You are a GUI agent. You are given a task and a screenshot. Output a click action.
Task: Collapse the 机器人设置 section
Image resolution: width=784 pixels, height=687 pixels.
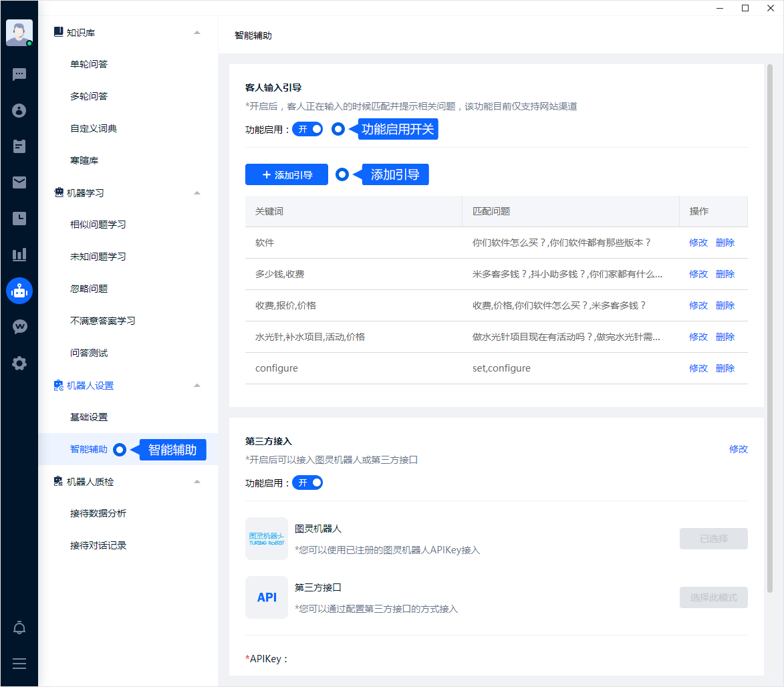click(197, 386)
